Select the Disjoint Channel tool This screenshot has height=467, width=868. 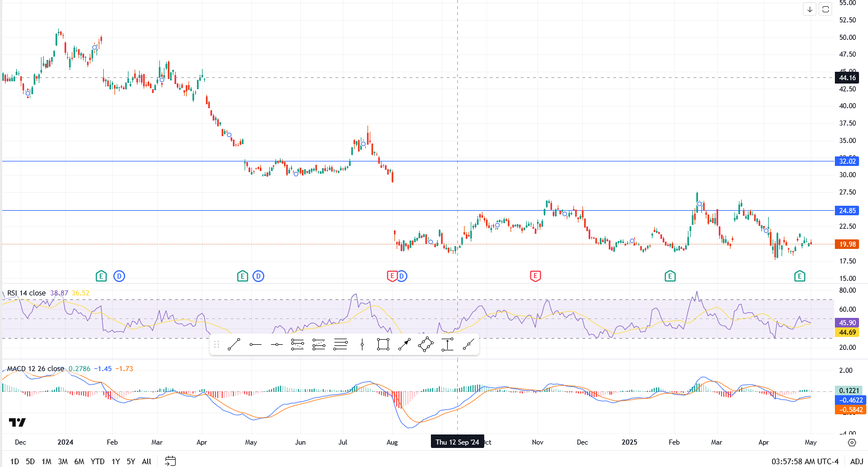click(x=318, y=344)
